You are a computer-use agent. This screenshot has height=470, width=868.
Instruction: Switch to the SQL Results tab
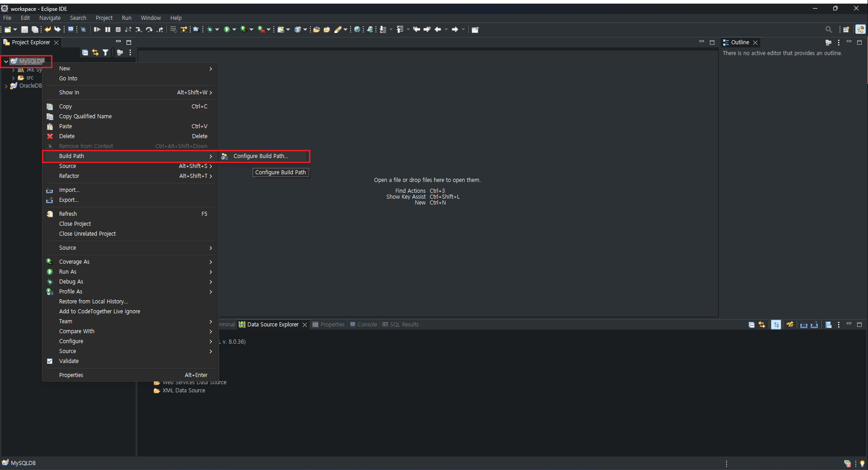click(x=400, y=325)
